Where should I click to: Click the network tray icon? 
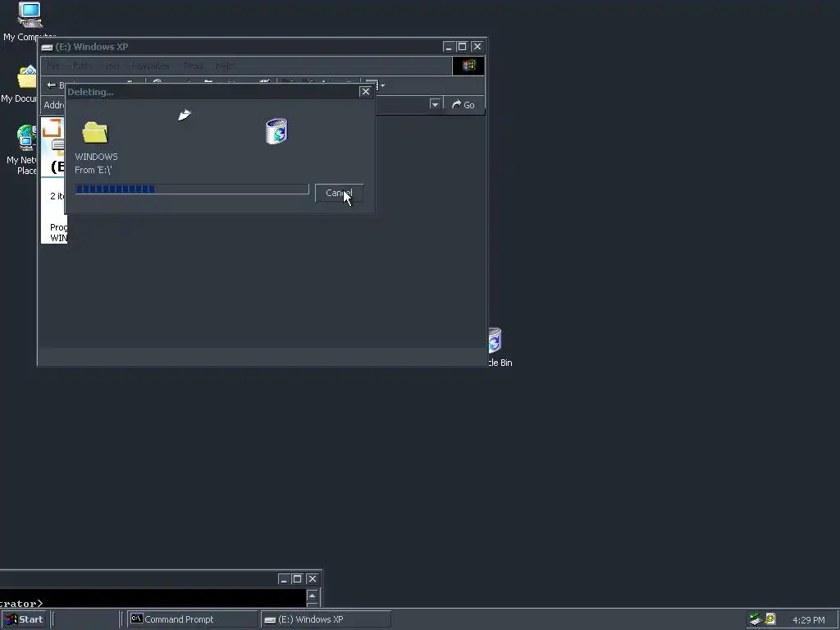[x=756, y=619]
